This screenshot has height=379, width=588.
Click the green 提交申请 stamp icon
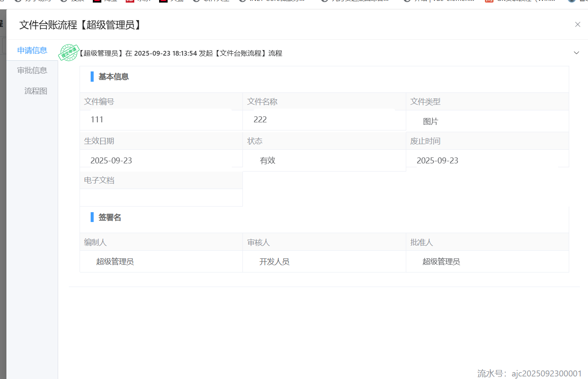click(68, 53)
